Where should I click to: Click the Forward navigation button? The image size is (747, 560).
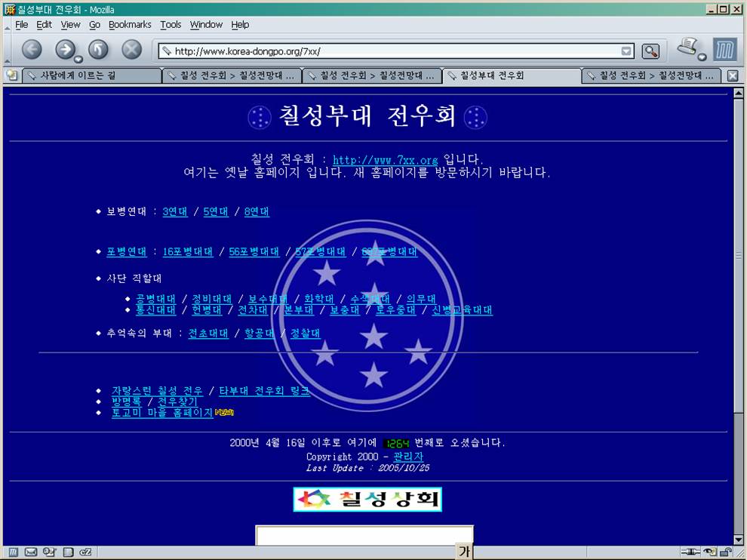(x=65, y=51)
